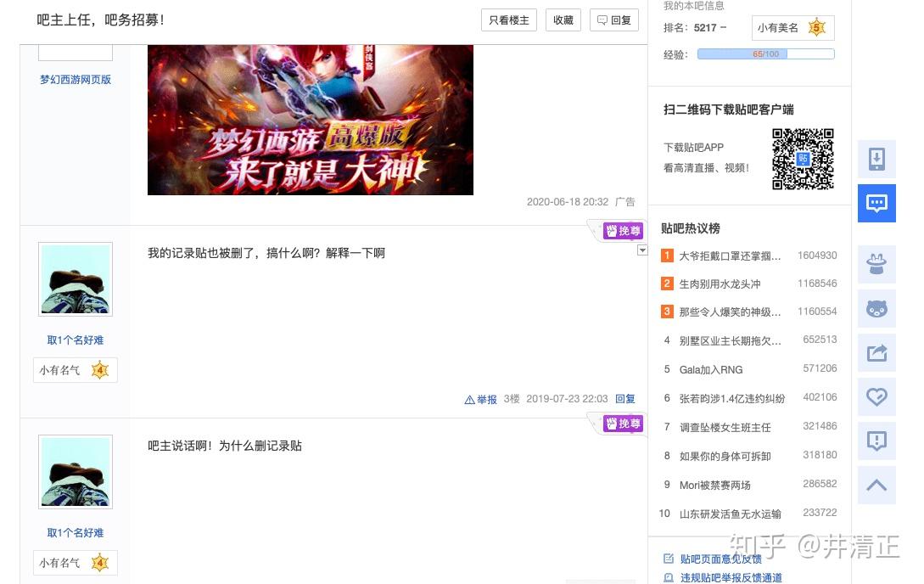The width and height of the screenshot is (924, 584).
Task: Click the 下载贴吧APP text
Action: coord(693,148)
